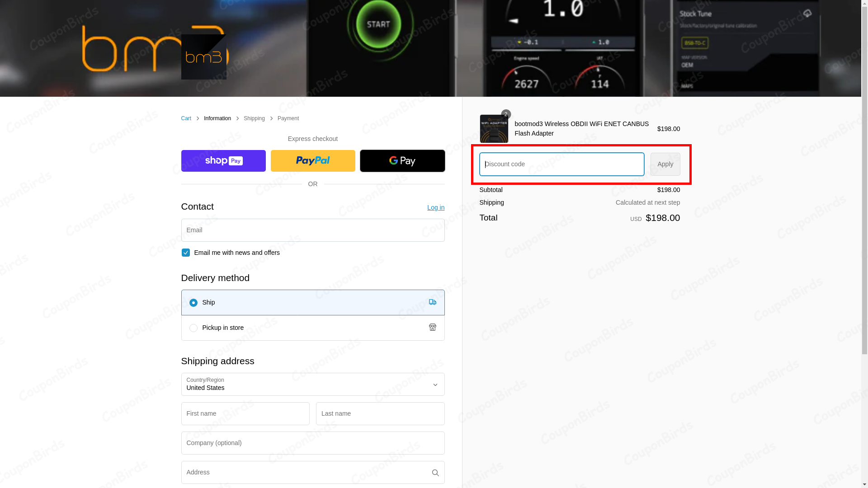
Task: Click the Log in link
Action: (435, 207)
